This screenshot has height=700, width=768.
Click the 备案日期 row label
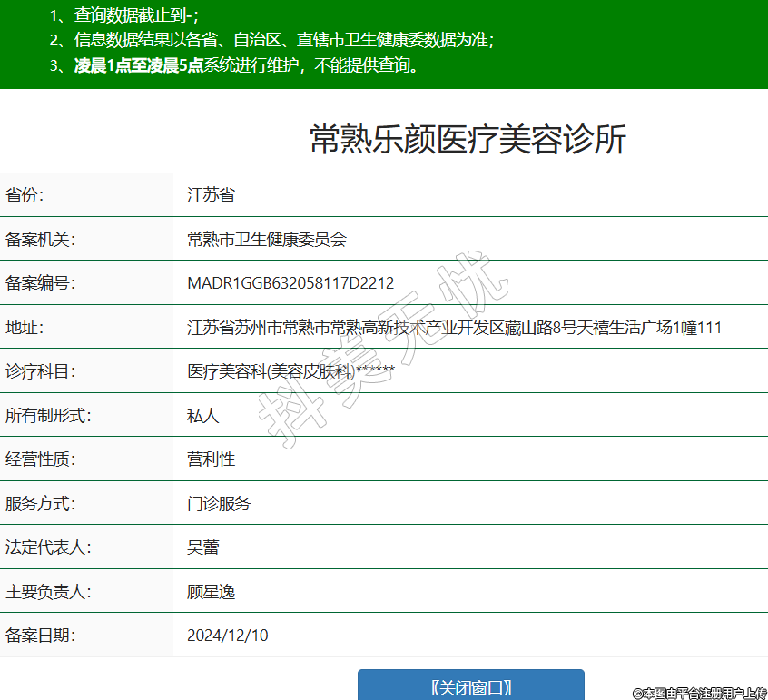(39, 636)
